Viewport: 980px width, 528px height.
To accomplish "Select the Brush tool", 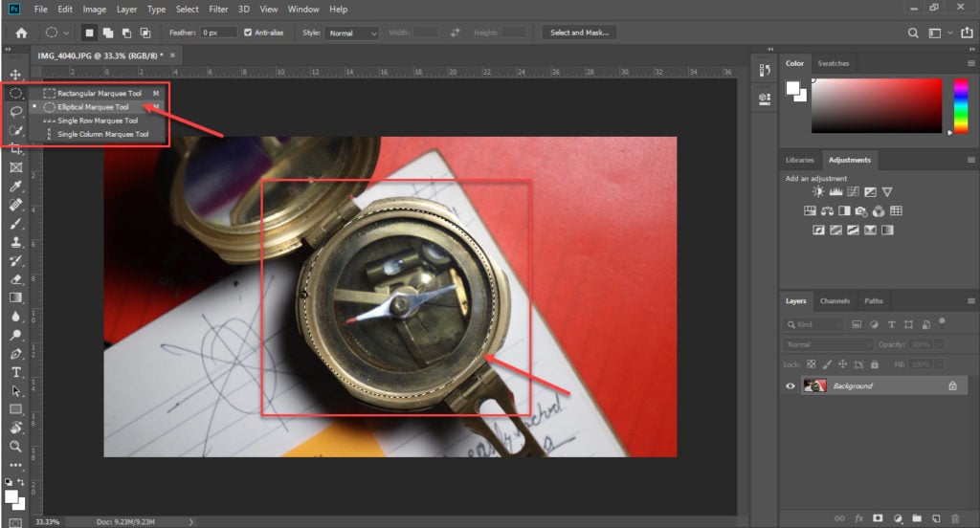I will pyautogui.click(x=15, y=224).
